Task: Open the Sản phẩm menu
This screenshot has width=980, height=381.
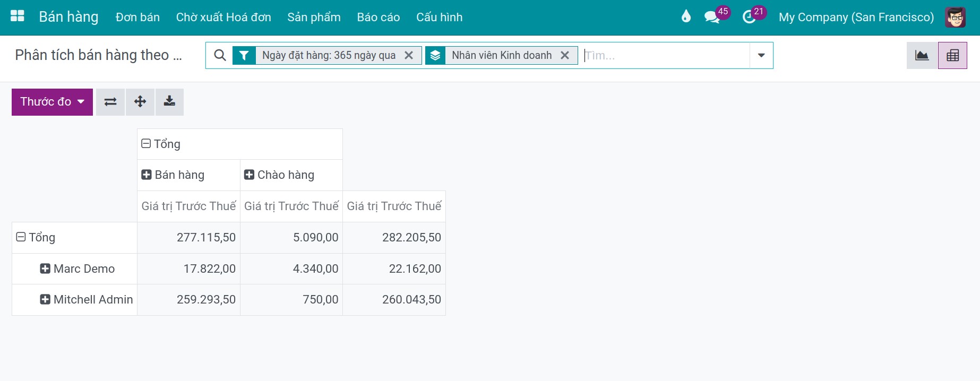Action: tap(314, 17)
